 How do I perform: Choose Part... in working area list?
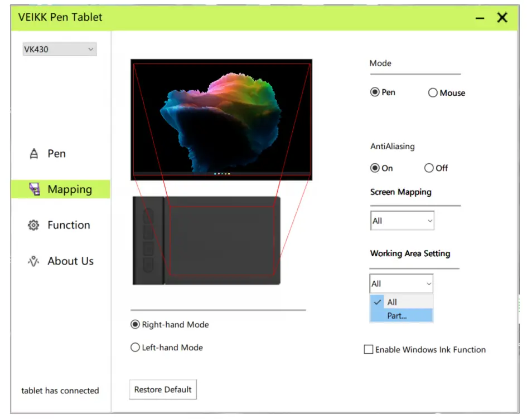point(402,316)
